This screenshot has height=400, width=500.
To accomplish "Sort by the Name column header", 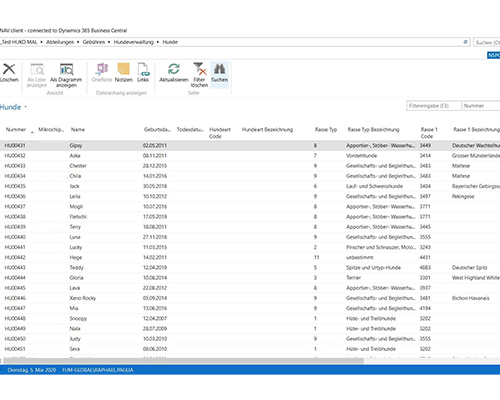I will [x=78, y=130].
